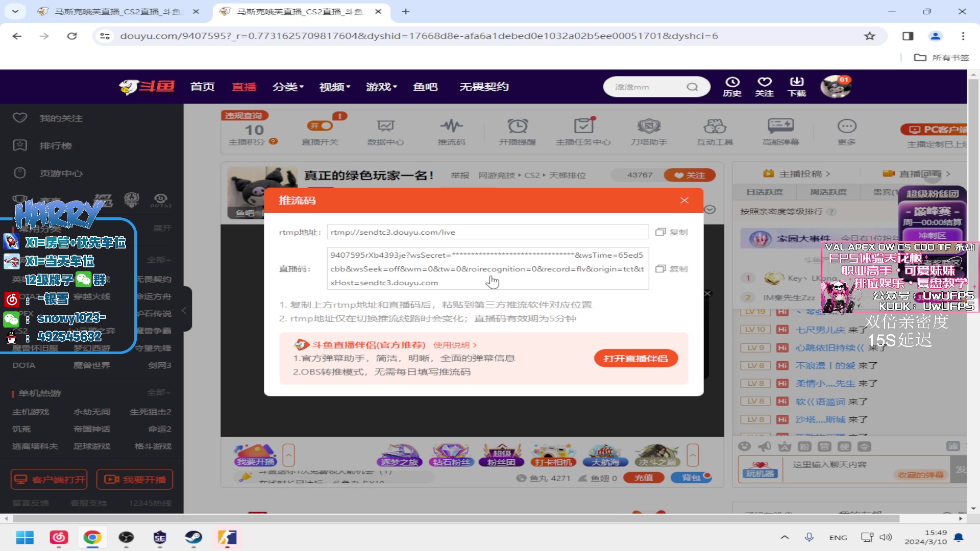Viewport: 980px width, 551px height.
Task: Open the 违规查询 tag
Action: pyautogui.click(x=244, y=116)
